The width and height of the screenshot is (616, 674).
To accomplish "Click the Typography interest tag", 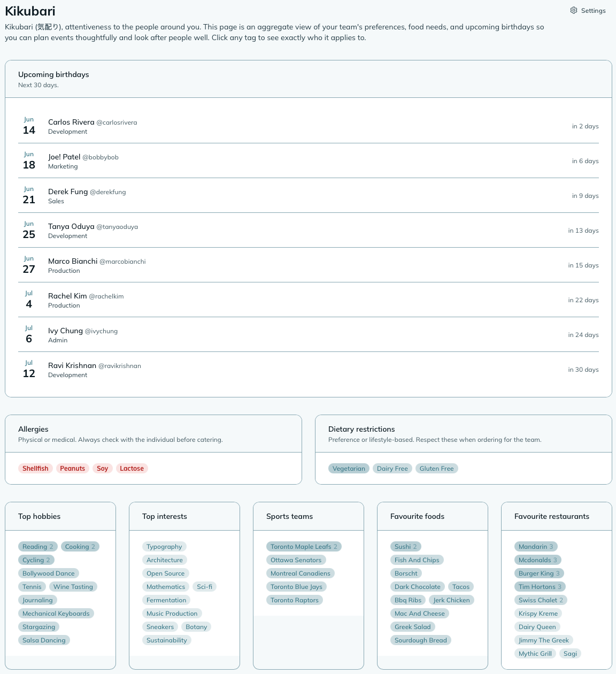I will [x=164, y=547].
